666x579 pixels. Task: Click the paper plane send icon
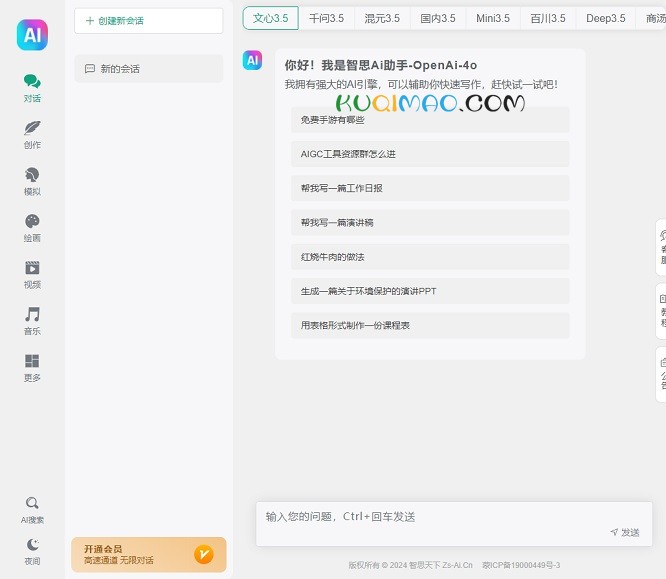click(x=614, y=532)
